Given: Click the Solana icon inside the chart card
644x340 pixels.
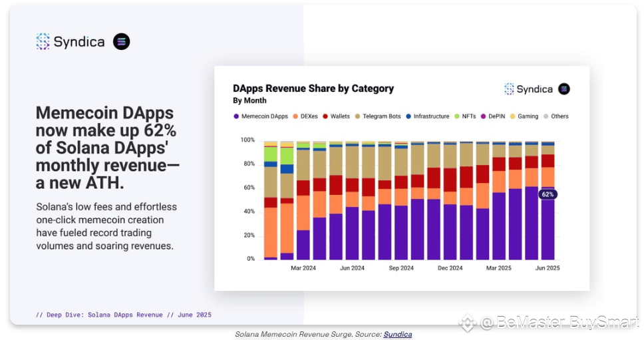Looking at the screenshot, I should click(564, 89).
